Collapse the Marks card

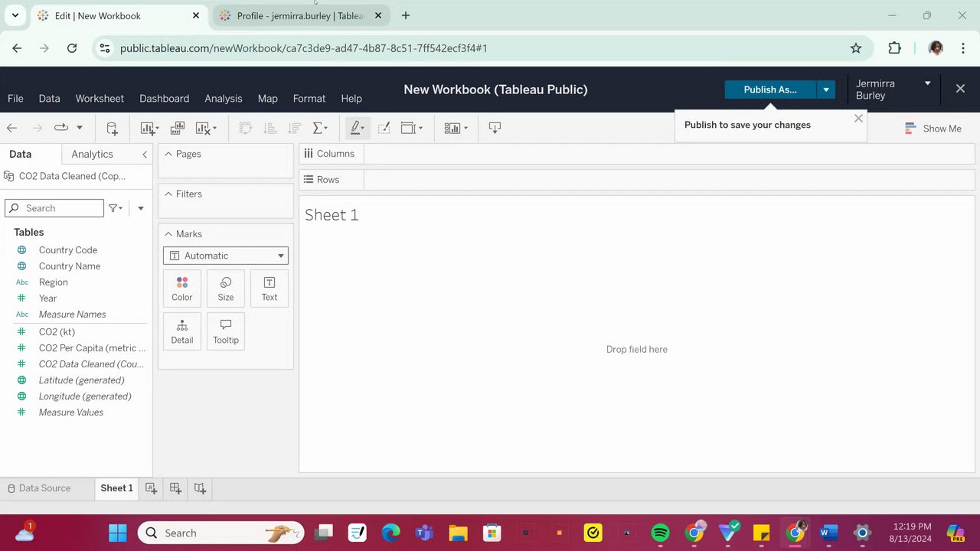(168, 234)
